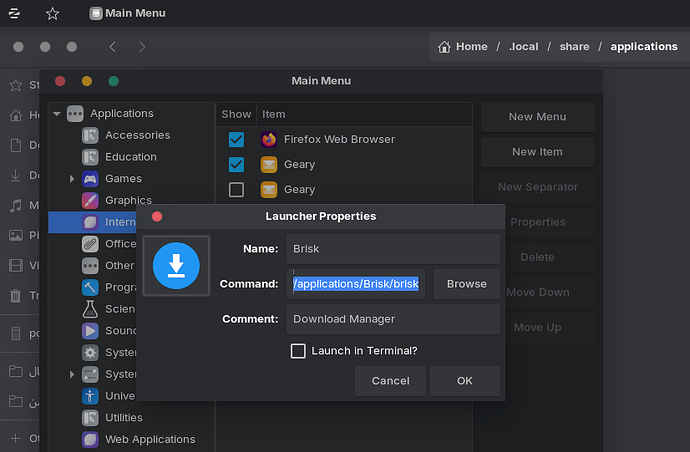Select the Education tree item

(x=131, y=157)
